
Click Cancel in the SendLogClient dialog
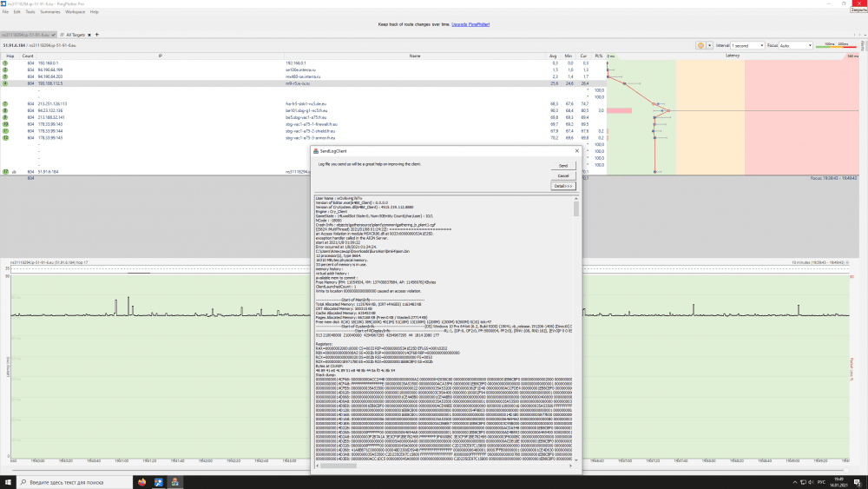562,175
